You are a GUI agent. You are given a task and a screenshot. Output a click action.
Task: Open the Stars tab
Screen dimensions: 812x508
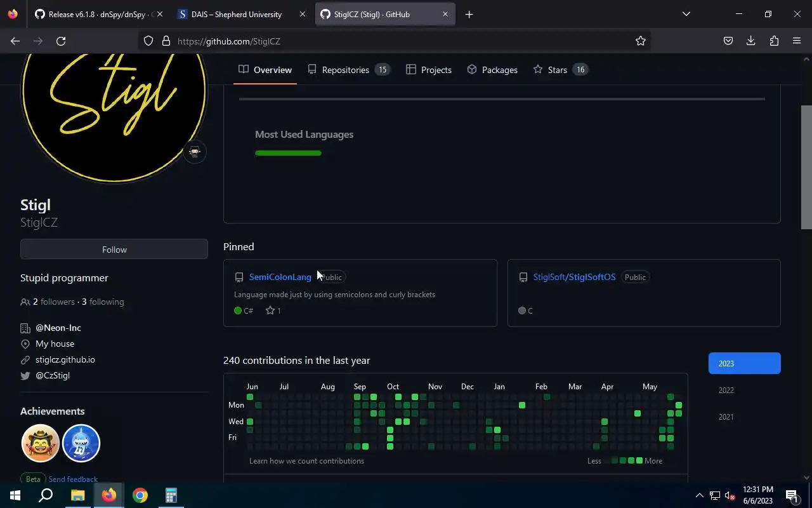click(561, 70)
